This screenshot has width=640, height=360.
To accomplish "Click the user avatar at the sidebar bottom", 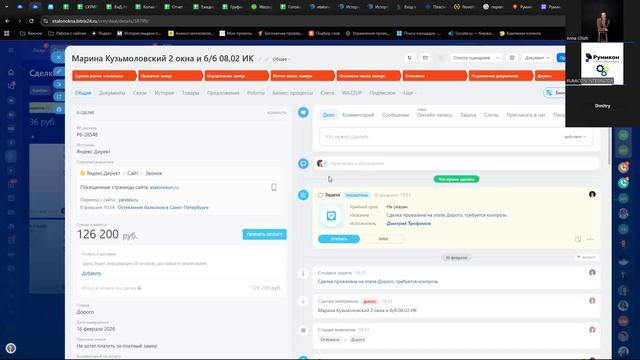I will (x=11, y=348).
